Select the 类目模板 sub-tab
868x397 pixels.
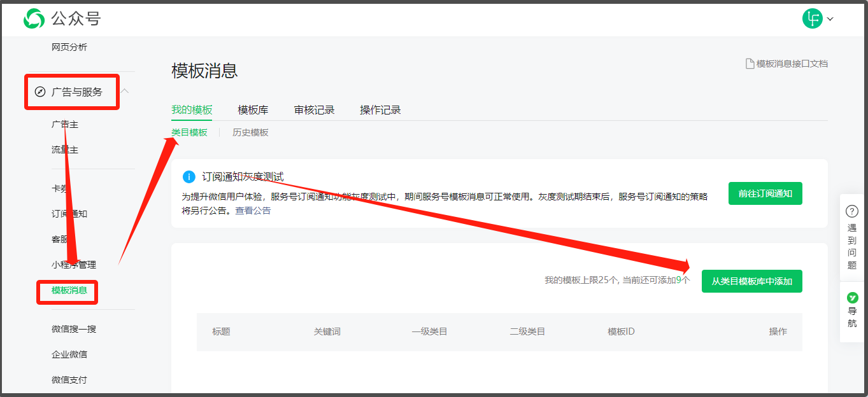(189, 132)
